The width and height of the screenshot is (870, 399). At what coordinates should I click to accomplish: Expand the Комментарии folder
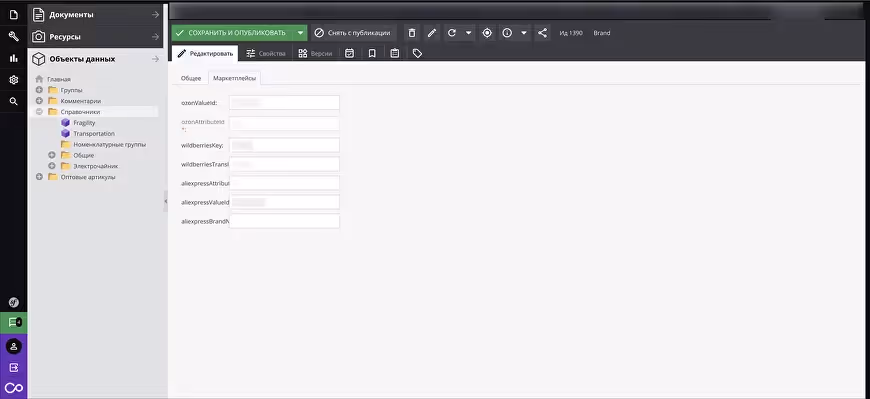(39, 101)
